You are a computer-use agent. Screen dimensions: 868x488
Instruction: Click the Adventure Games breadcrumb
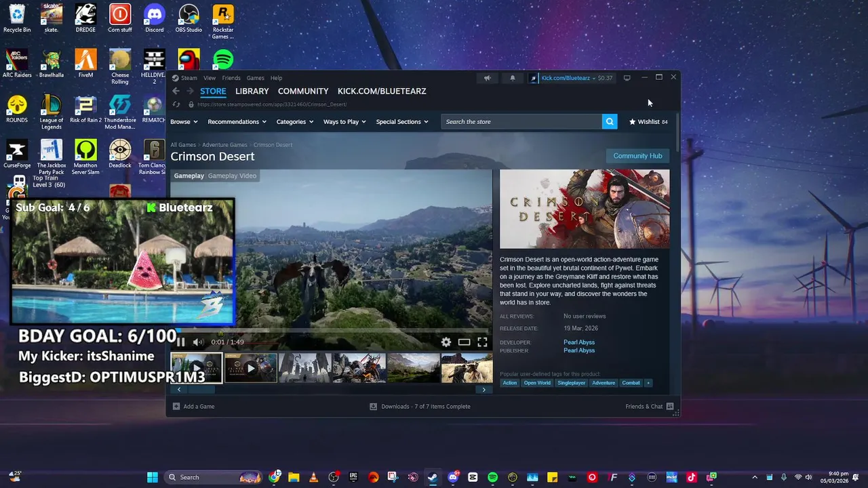(x=224, y=145)
